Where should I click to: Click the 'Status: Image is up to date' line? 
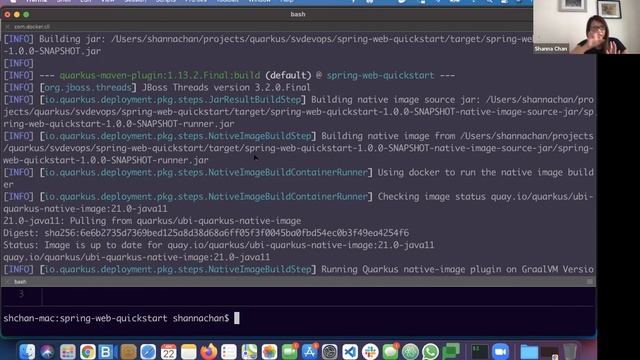[219, 245]
